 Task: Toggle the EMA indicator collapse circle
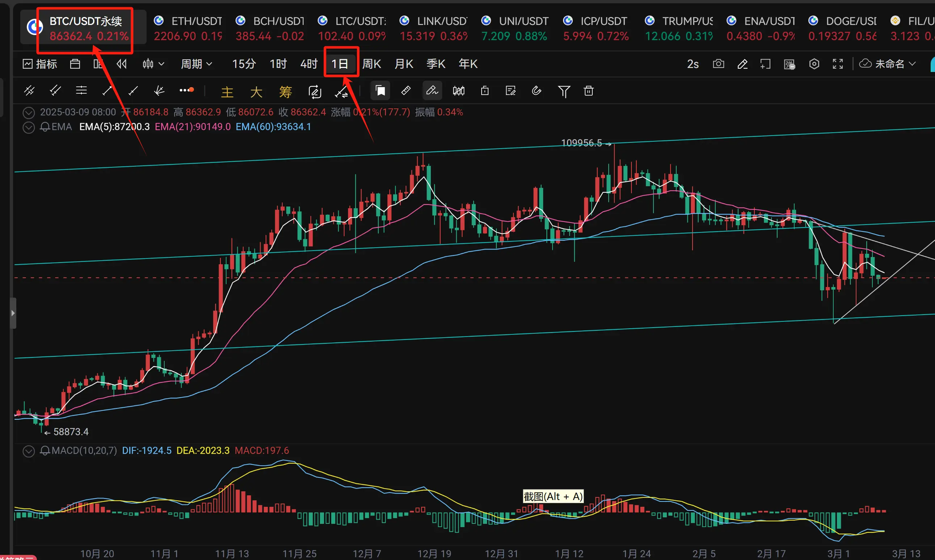[x=29, y=128]
